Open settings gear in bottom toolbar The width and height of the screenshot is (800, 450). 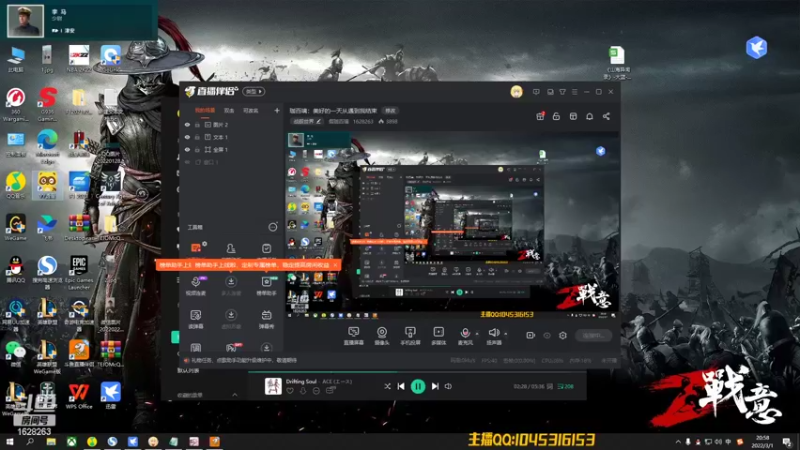[x=563, y=335]
